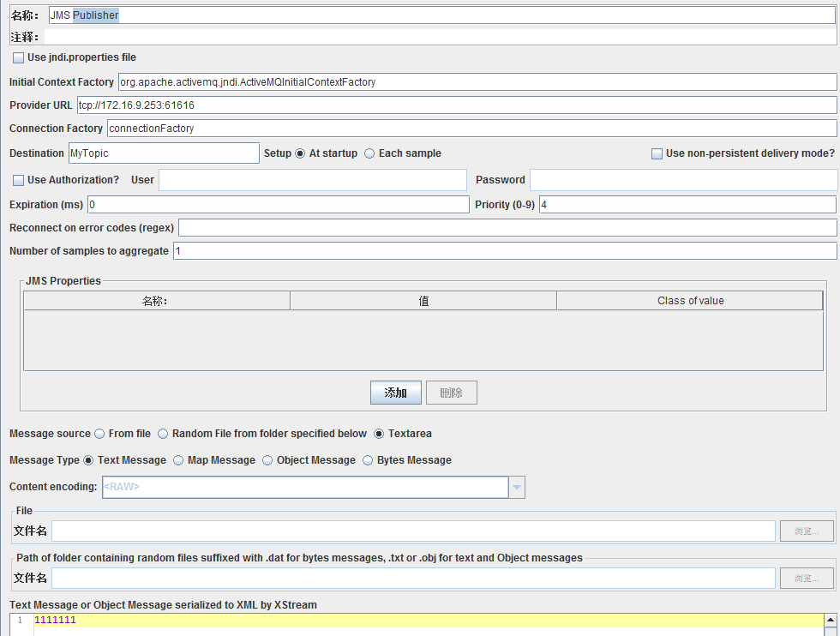
Task: Select Bytes Message type
Action: [x=368, y=460]
